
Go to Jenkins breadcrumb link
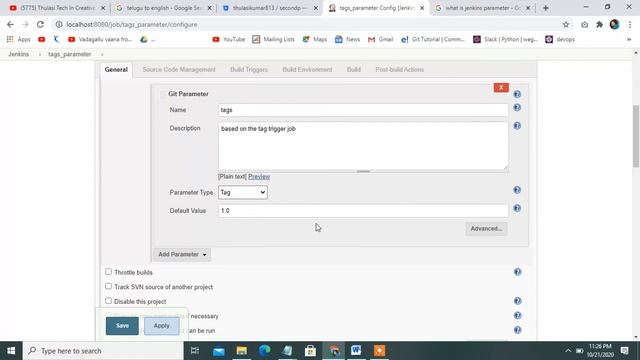[18, 54]
